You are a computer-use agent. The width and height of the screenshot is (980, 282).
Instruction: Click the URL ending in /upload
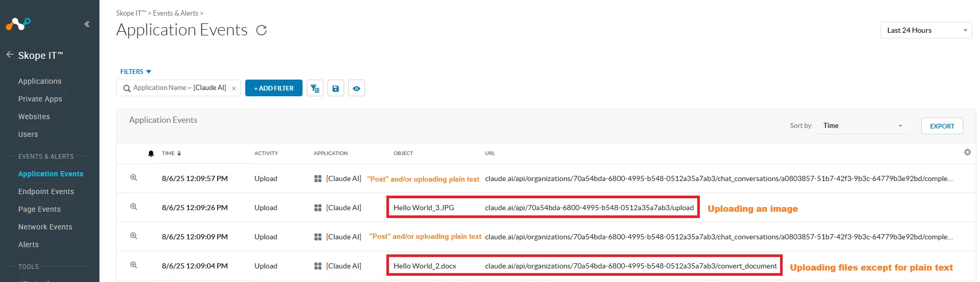[x=589, y=208]
